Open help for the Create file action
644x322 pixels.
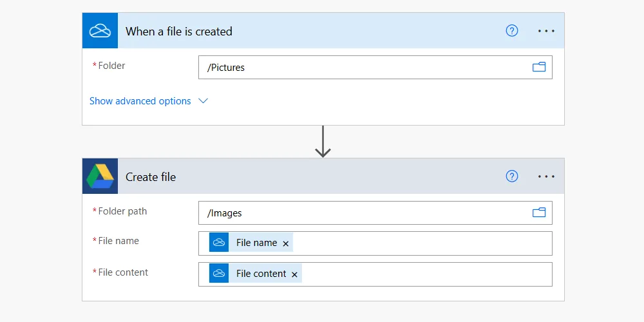(x=512, y=176)
